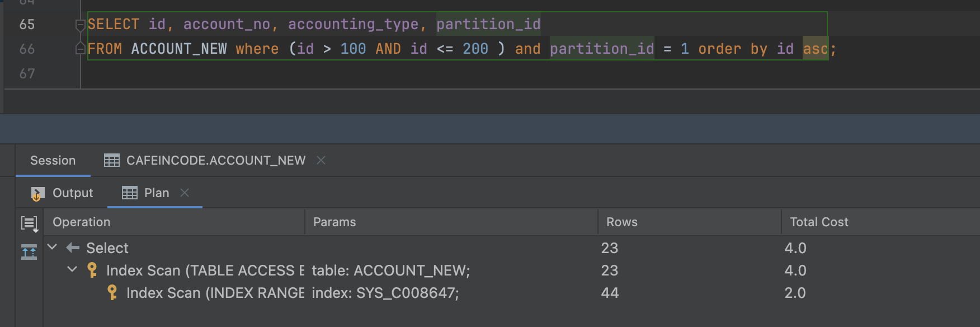
Task: Toggle the code fold marker on line 65
Action: [80, 25]
